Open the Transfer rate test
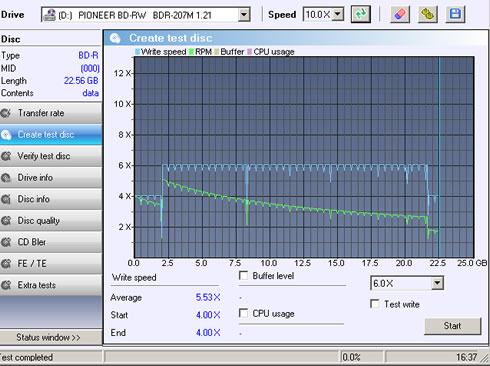This screenshot has height=366, width=490. pyautogui.click(x=51, y=113)
